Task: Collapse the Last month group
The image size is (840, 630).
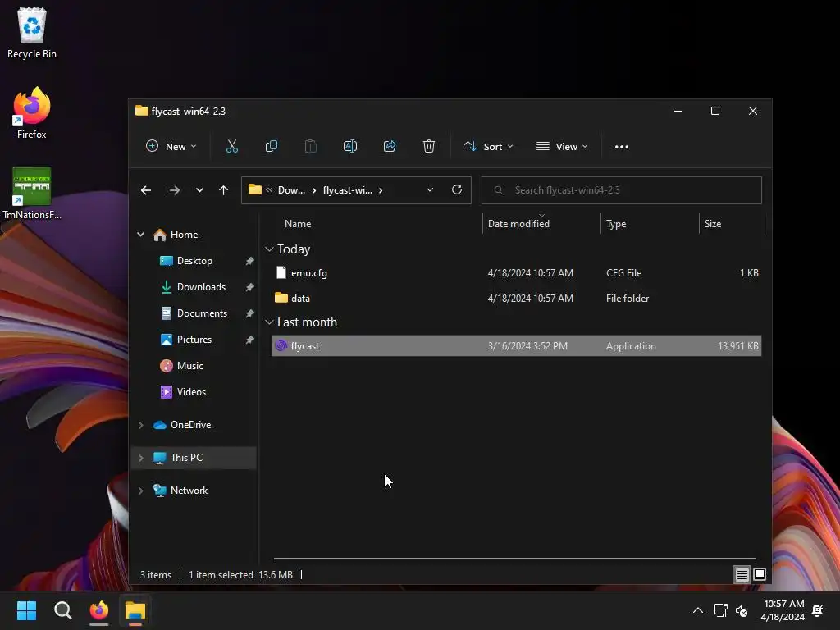Action: point(269,322)
